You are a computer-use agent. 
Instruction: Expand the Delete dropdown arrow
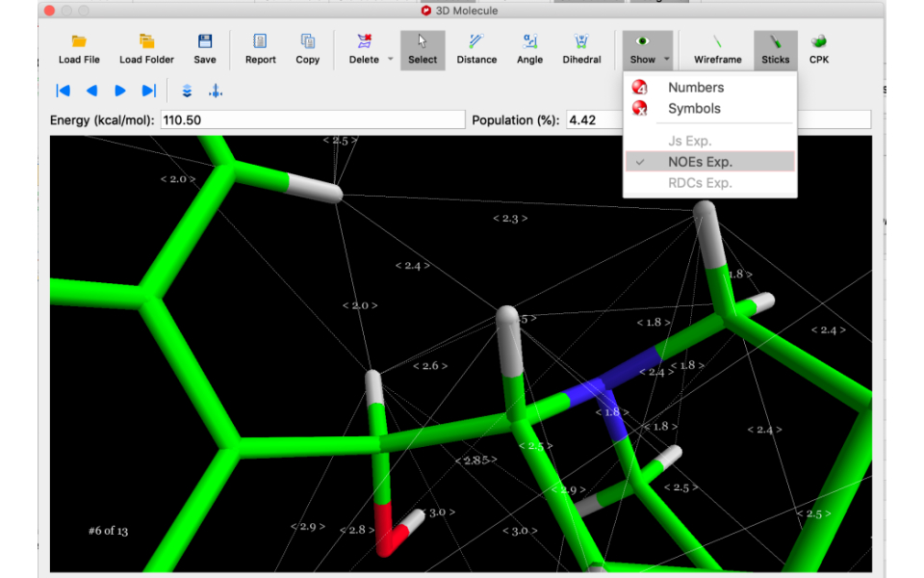coord(391,60)
